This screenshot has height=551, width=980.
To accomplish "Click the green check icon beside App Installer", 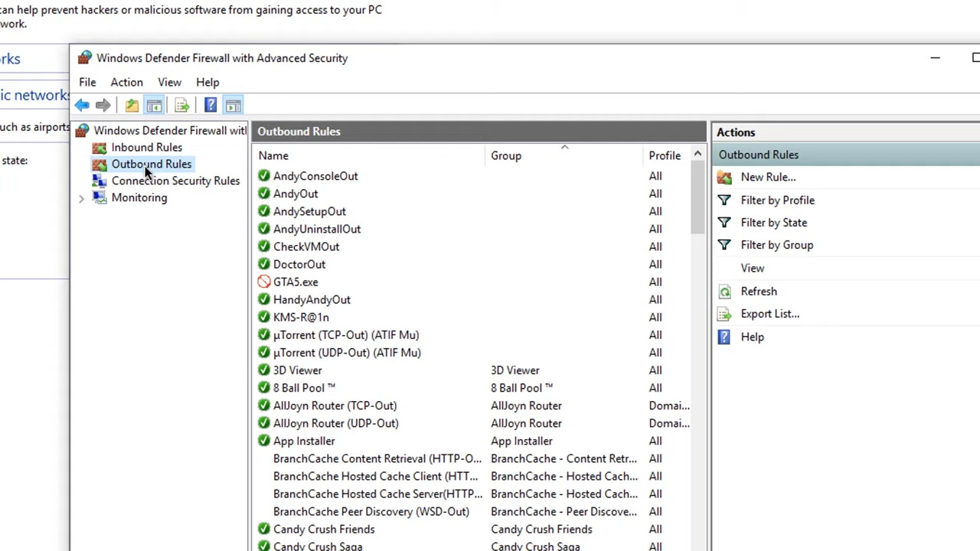I will (264, 441).
